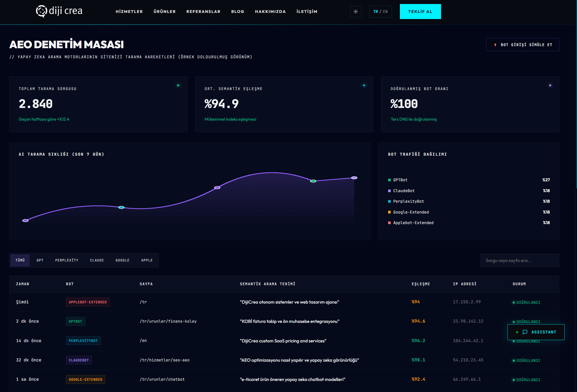The image size is (577, 392).
Task: Click the red Applebot-Extended legend swatch
Action: [x=389, y=223]
